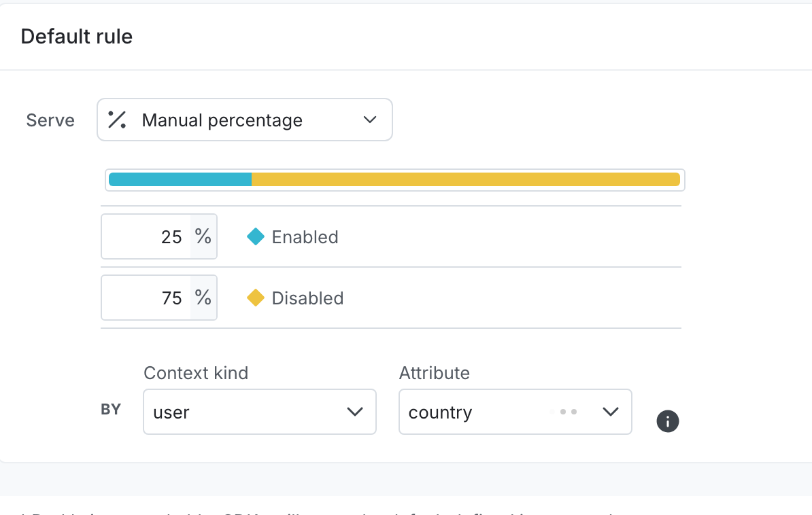Click the chevron on the Serve dropdown
This screenshot has width=812, height=515.
(369, 120)
